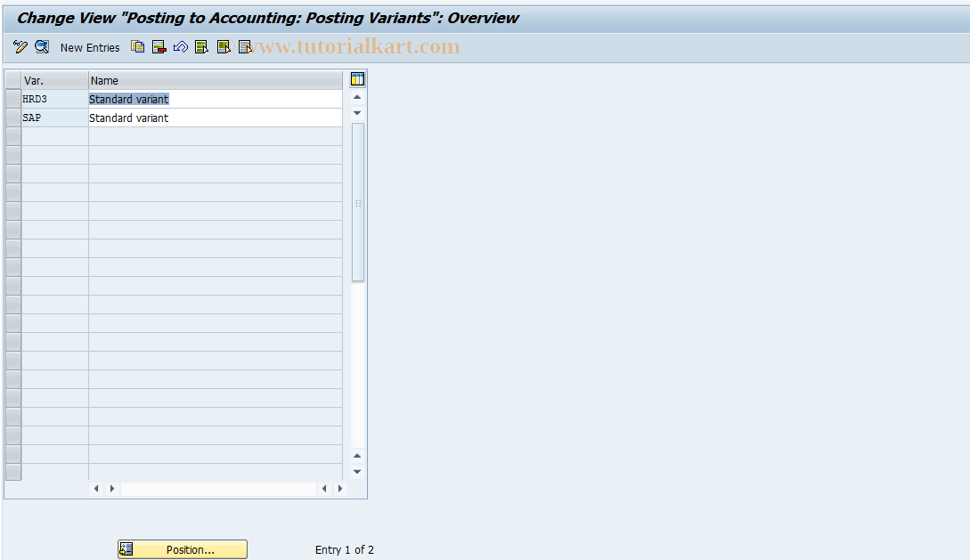Click the Select Block icon

224,47
